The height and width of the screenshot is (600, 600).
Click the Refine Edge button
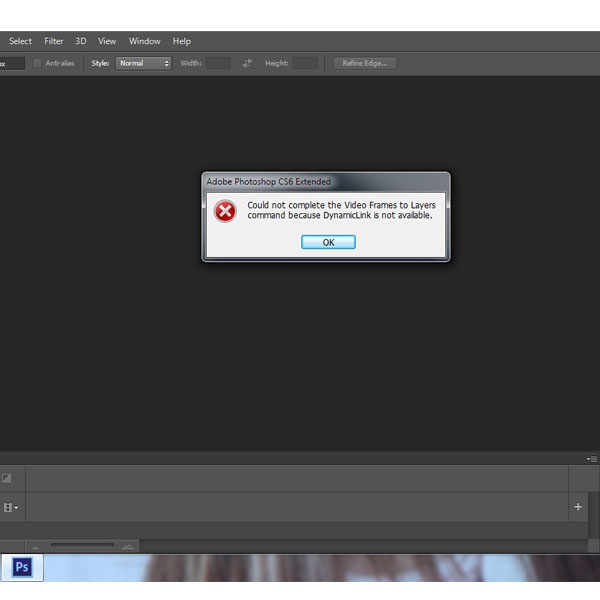coord(365,63)
